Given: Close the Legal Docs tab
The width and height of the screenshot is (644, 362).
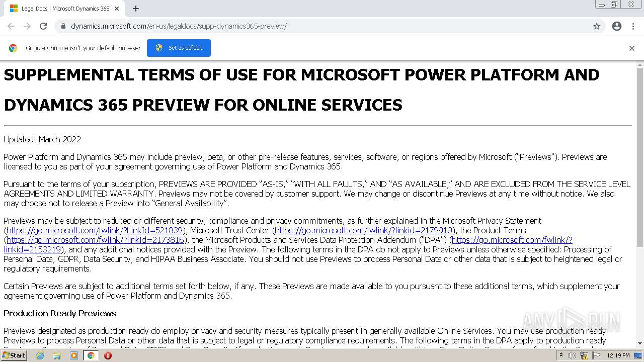Looking at the screenshot, I should 117,9.
